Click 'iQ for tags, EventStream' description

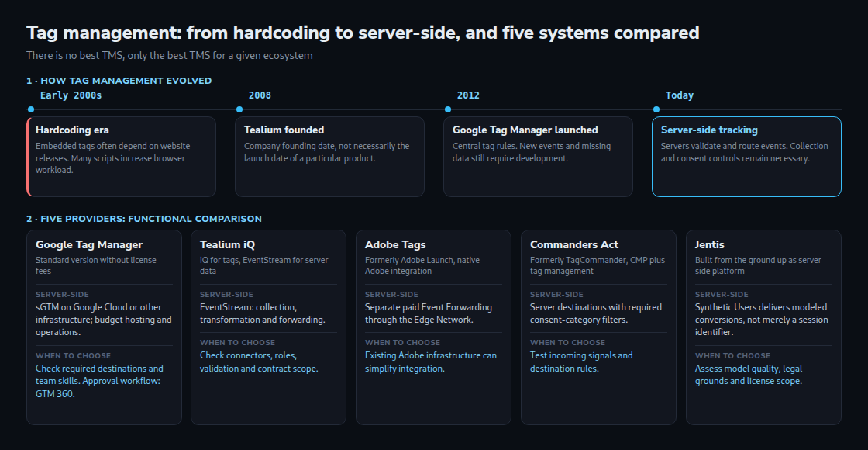pos(264,265)
